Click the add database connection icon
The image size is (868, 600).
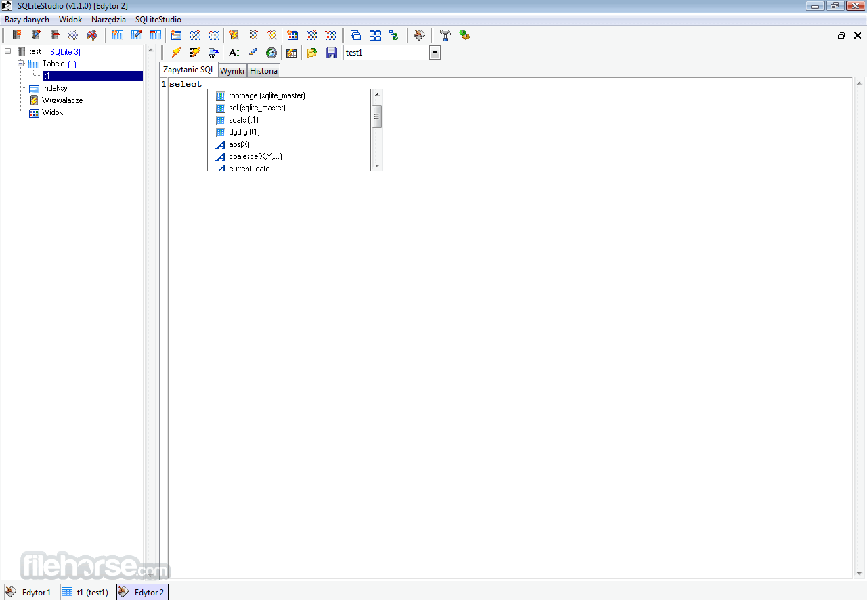pos(16,35)
